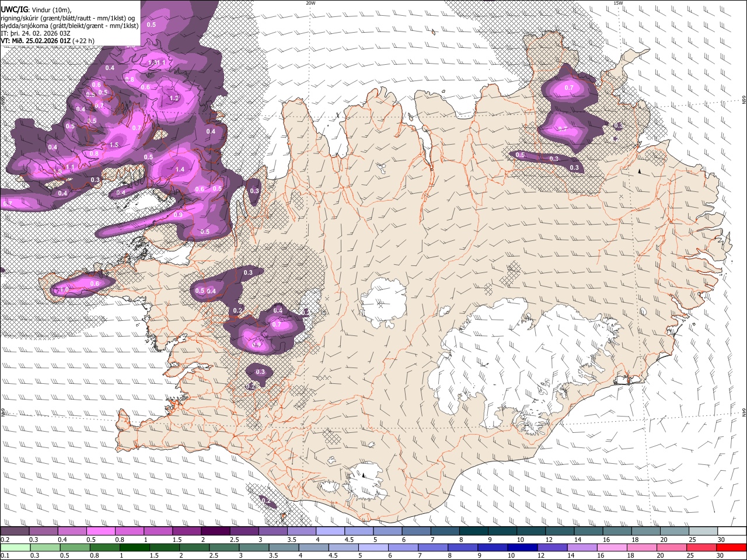
Task: Select dark navy lower swatch between 10 and 12
Action: click(521, 547)
